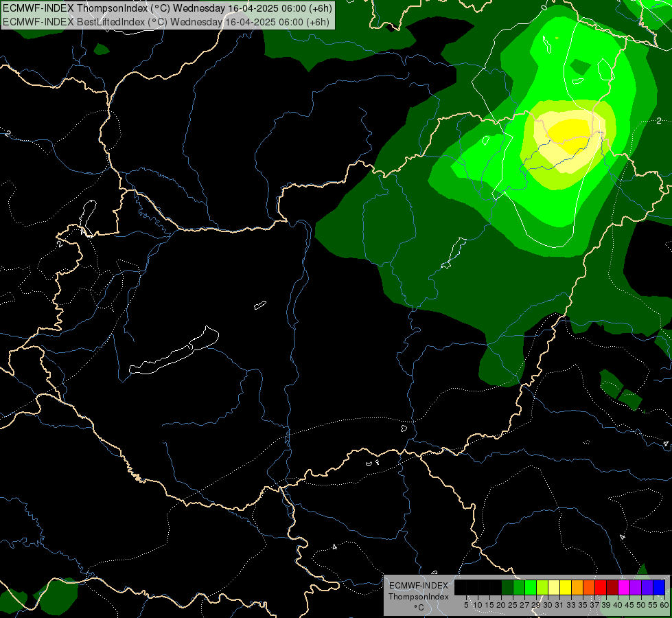The image size is (672, 618).
Task: Click the legend tick value 31
Action: (559, 605)
